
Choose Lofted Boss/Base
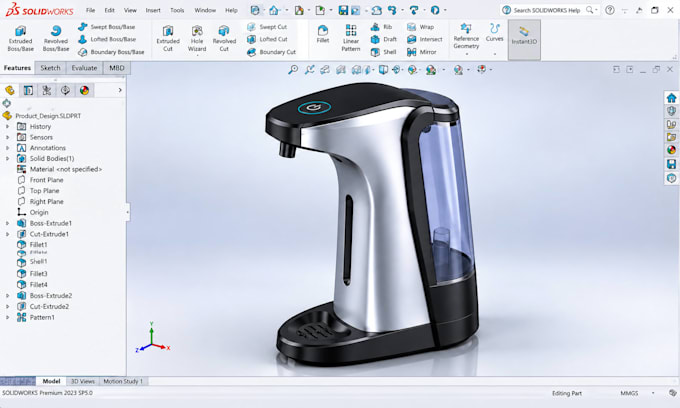107,39
